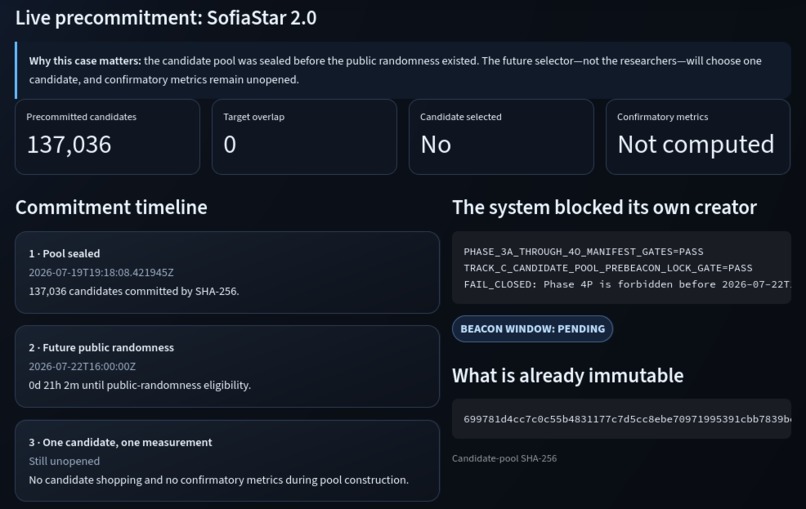Click the 'Confirmatory metrics' metric label
The width and height of the screenshot is (806, 509).
pos(663,117)
